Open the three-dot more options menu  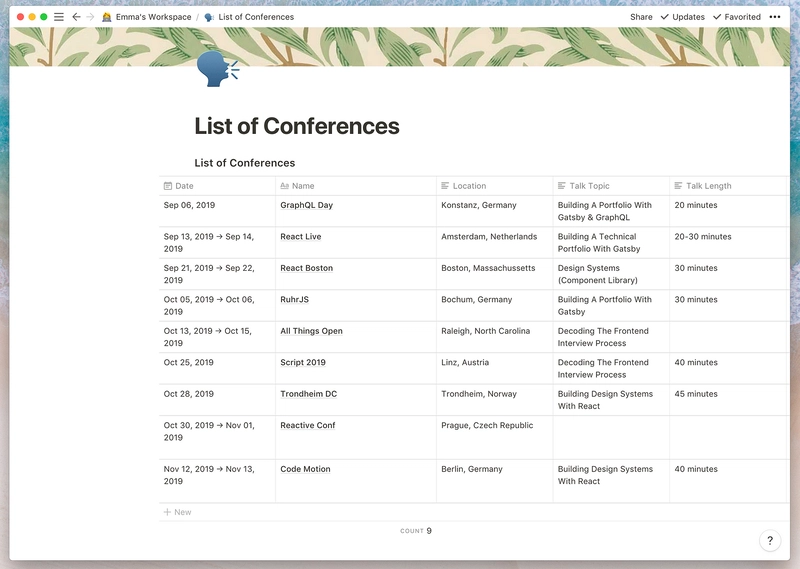click(x=774, y=17)
